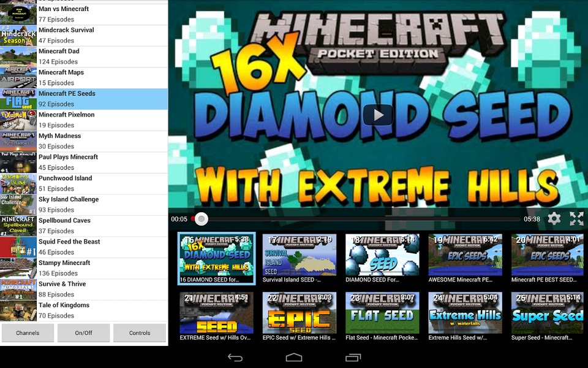Click Minecraft Maps Airport thumbnail image
The width and height of the screenshot is (588, 368).
coord(18,78)
